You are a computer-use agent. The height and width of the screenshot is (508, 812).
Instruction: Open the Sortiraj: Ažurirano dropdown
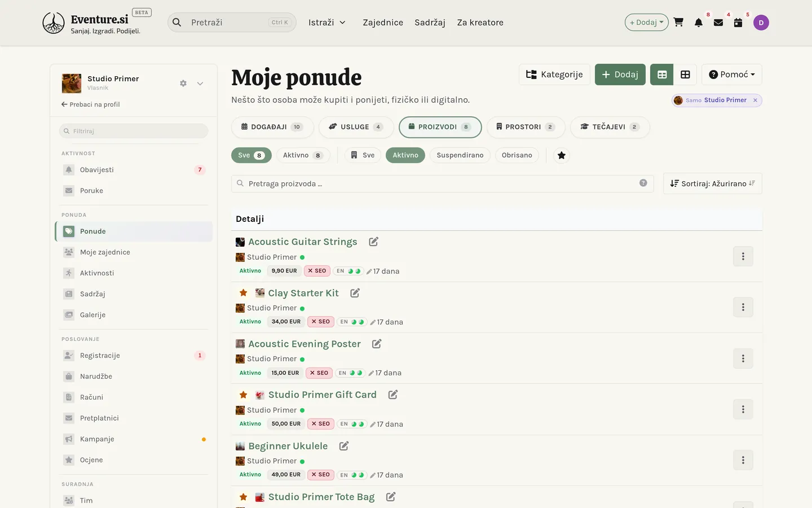point(713,183)
